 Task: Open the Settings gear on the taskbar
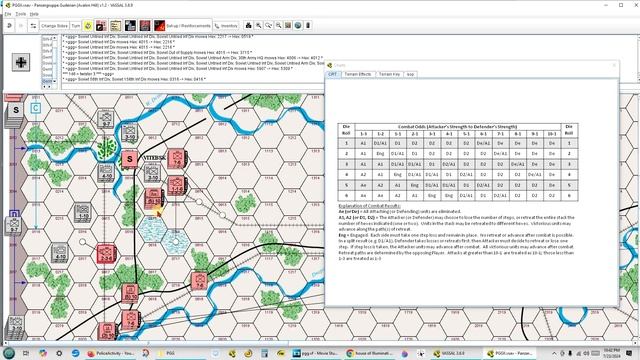[x=59, y=353]
